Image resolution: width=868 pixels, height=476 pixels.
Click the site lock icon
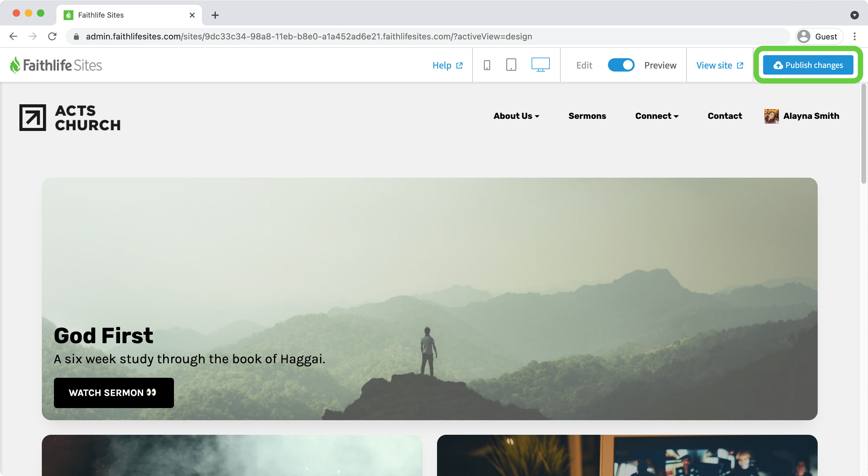click(x=76, y=36)
